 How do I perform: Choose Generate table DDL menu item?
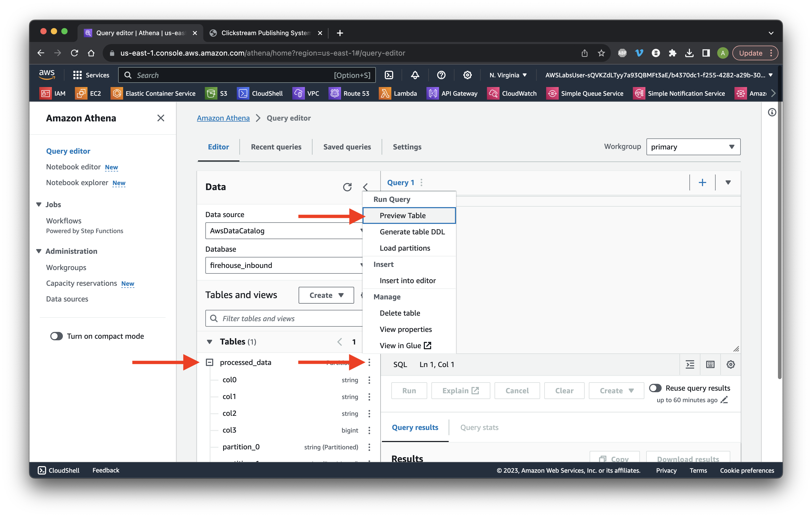tap(409, 232)
